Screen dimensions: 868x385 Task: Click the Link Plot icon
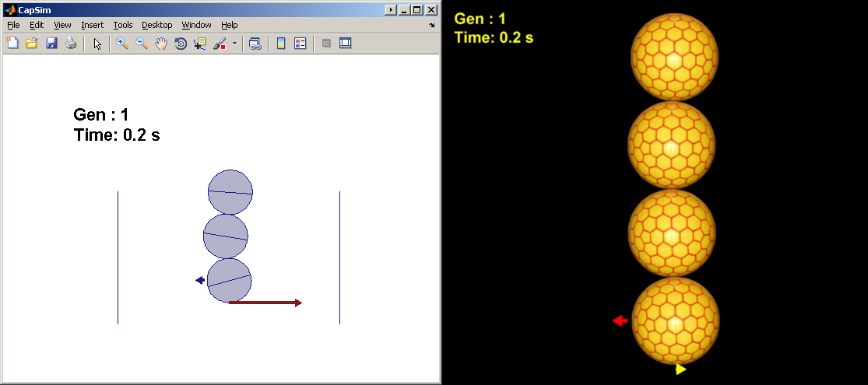[x=255, y=43]
